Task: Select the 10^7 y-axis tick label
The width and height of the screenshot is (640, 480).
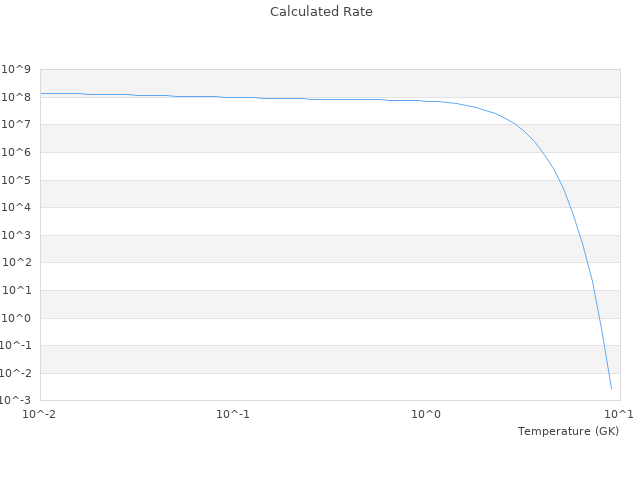Action: (16, 125)
